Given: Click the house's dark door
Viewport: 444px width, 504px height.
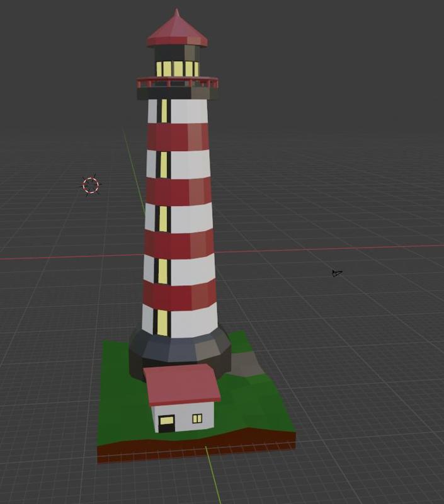Looking at the screenshot, I should click(x=167, y=424).
